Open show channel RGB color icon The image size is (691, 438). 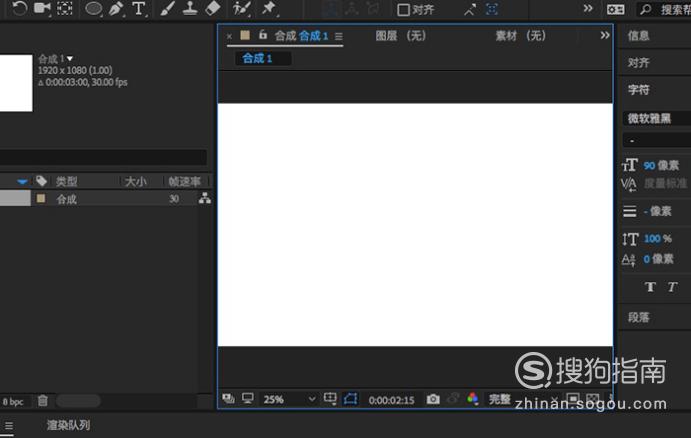pyautogui.click(x=473, y=399)
